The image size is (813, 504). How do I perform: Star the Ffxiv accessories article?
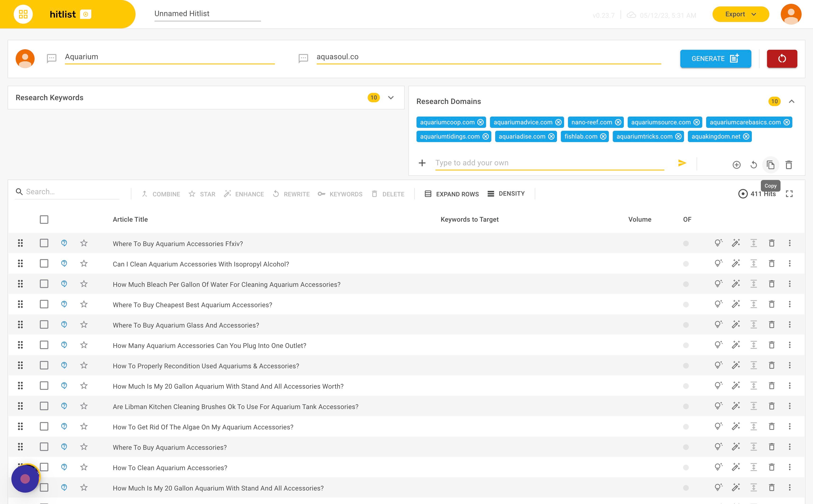point(84,243)
